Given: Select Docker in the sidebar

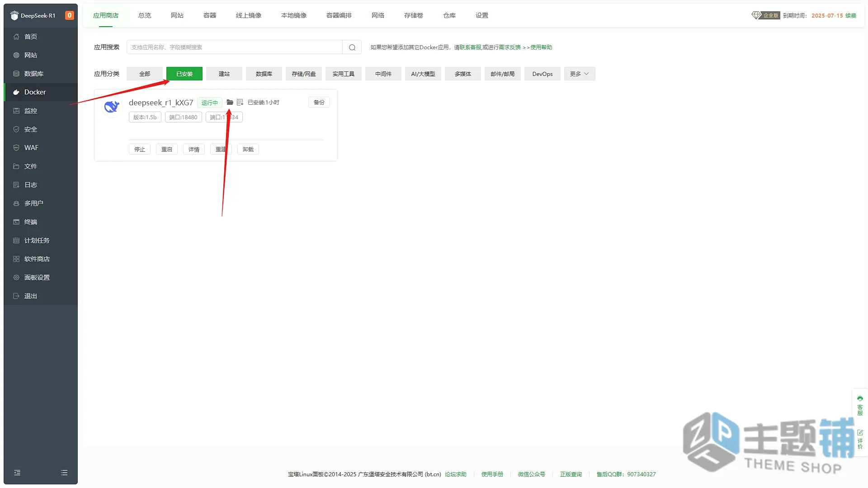Looking at the screenshot, I should (x=41, y=92).
